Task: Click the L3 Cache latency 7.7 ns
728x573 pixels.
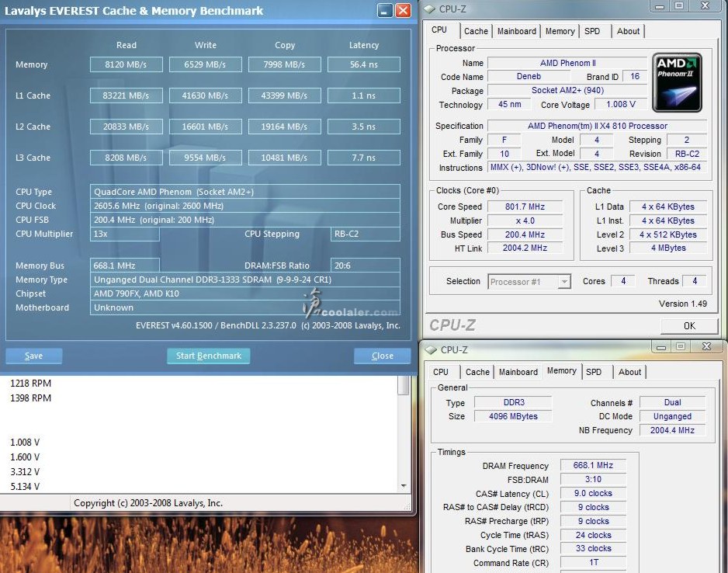Action: tap(364, 158)
